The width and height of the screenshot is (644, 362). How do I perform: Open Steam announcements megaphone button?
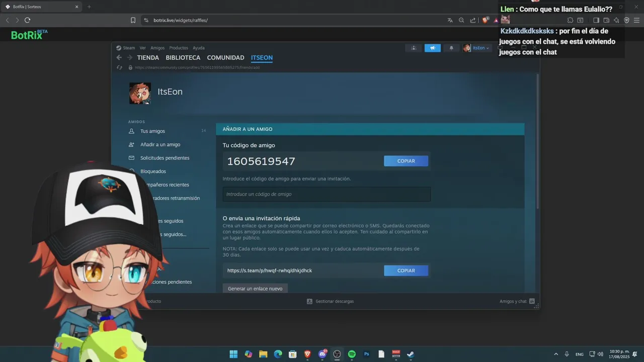point(432,48)
